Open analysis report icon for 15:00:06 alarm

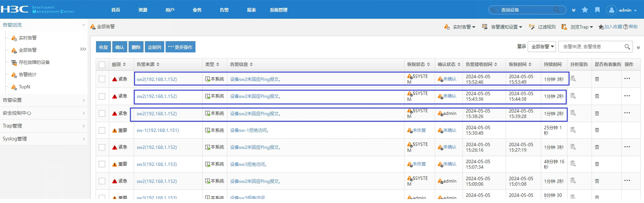click(573, 180)
